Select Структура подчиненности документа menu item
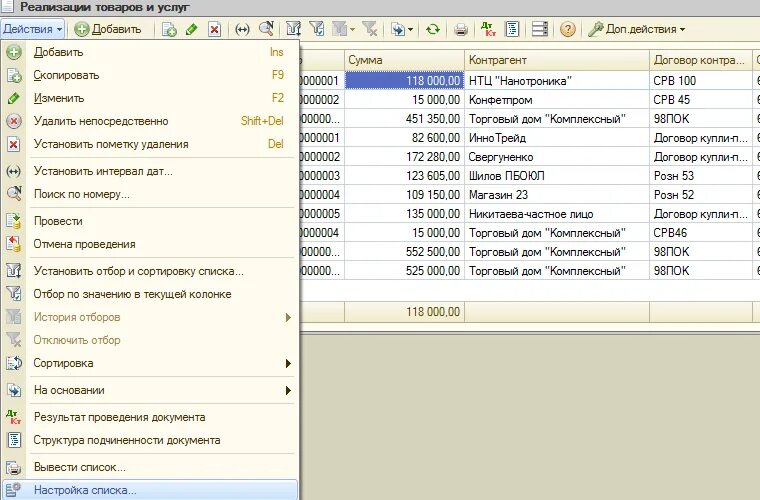Viewport: 760px width, 500px height. pos(150,440)
